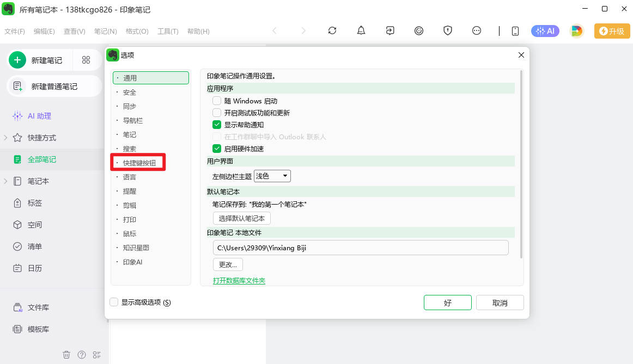Open the 格式(O) menu
Screen dimensions: 633x364
tap(137, 32)
